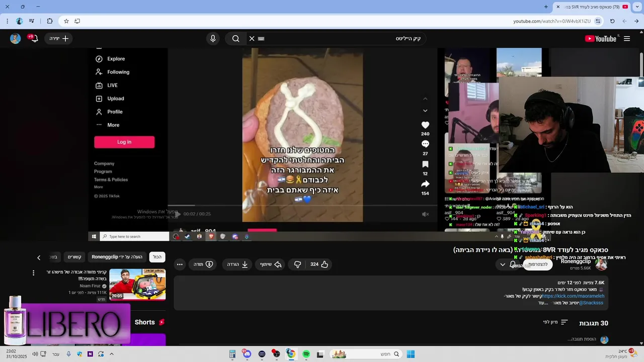Viewport: 644px width, 362px height.
Task: Open Discord from the taskbar
Action: 247,354
